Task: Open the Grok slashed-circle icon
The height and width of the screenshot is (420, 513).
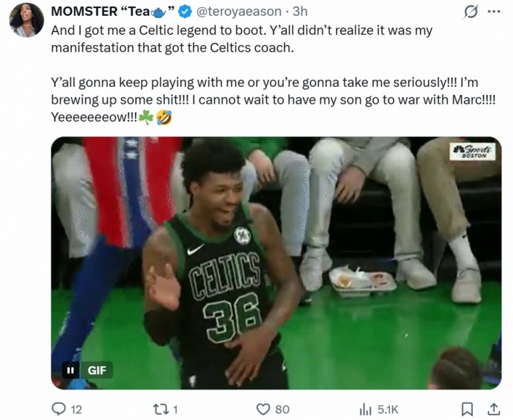Action: pyautogui.click(x=471, y=12)
